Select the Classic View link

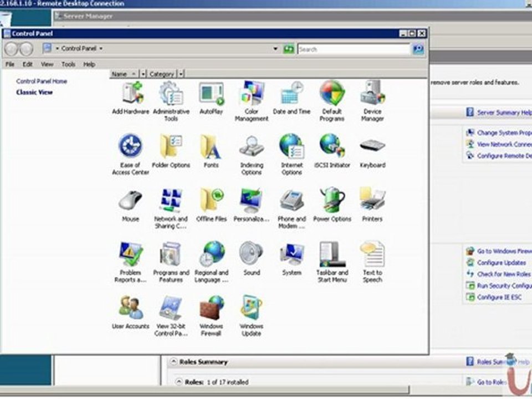[x=34, y=92]
